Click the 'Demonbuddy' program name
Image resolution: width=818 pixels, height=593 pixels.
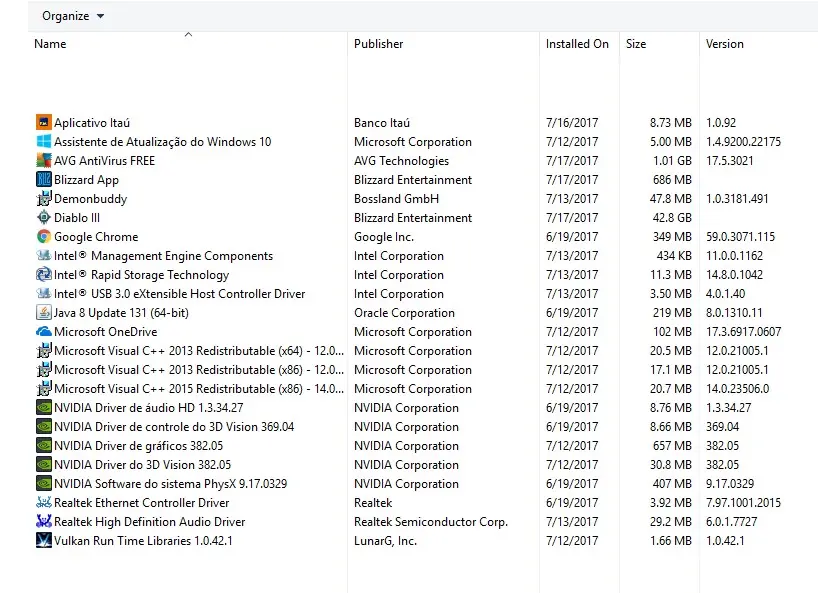pyautogui.click(x=91, y=199)
